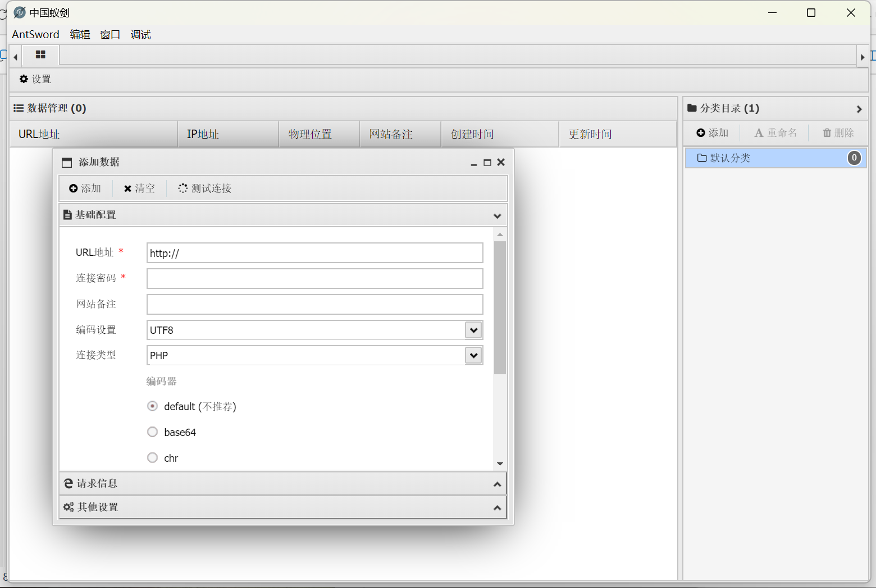Open the 窗口 menu

point(110,34)
